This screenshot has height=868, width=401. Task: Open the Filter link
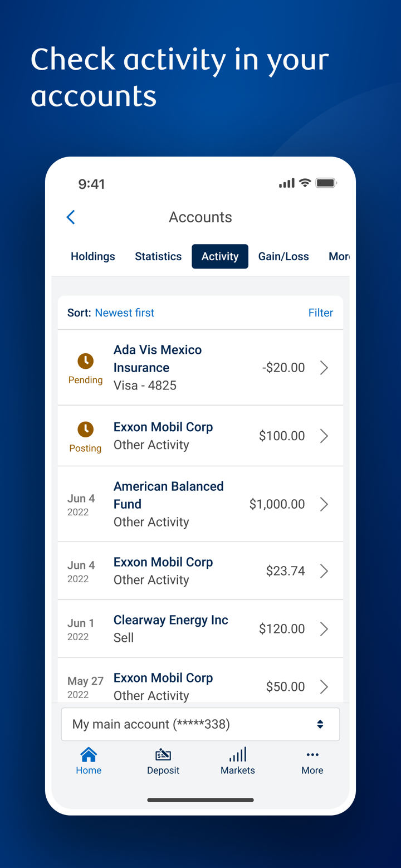click(321, 313)
